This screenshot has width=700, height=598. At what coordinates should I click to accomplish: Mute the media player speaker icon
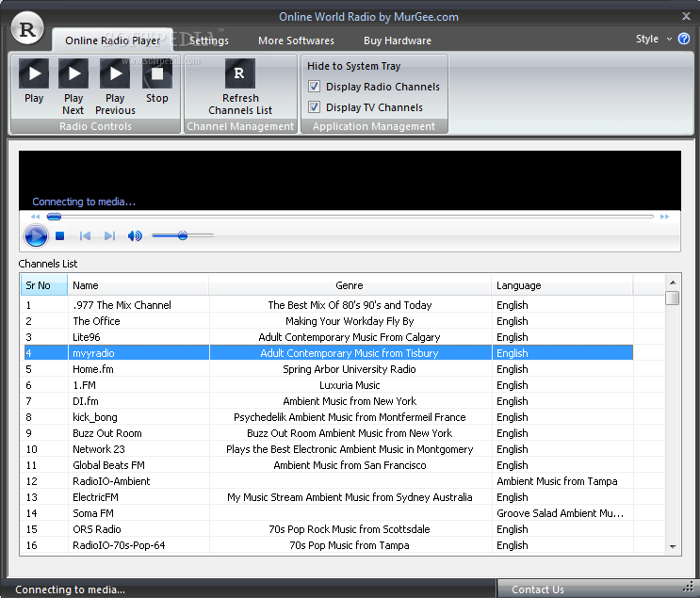(x=135, y=235)
